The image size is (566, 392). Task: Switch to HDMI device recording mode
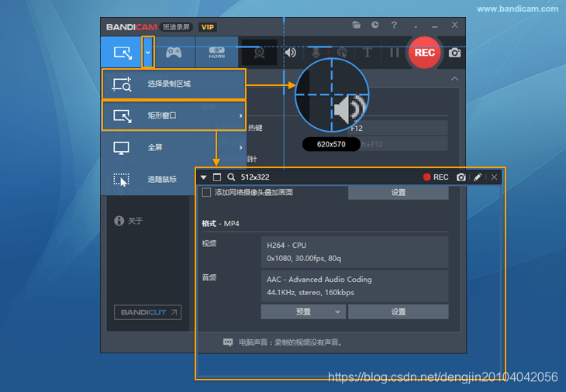pos(216,53)
